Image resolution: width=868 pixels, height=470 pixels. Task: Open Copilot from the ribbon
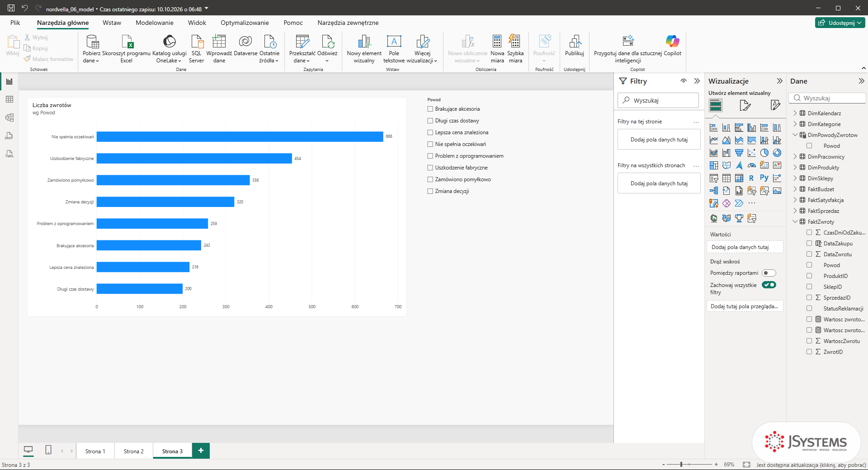[x=672, y=46]
